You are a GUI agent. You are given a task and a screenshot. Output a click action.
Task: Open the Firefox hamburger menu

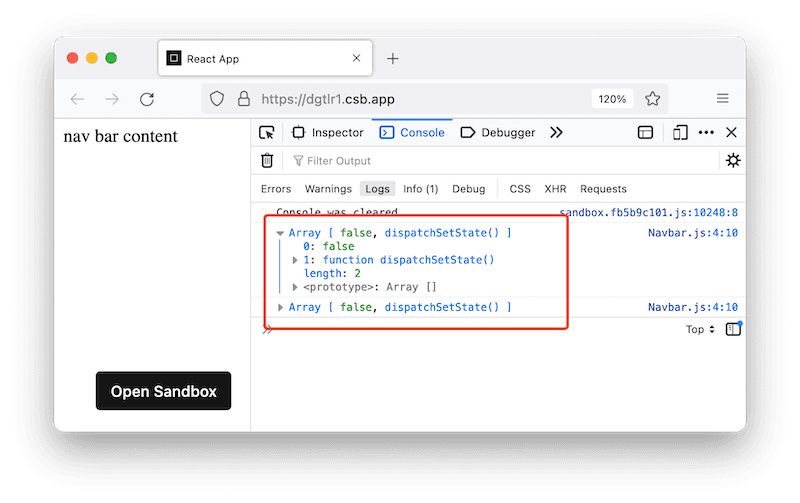(722, 99)
